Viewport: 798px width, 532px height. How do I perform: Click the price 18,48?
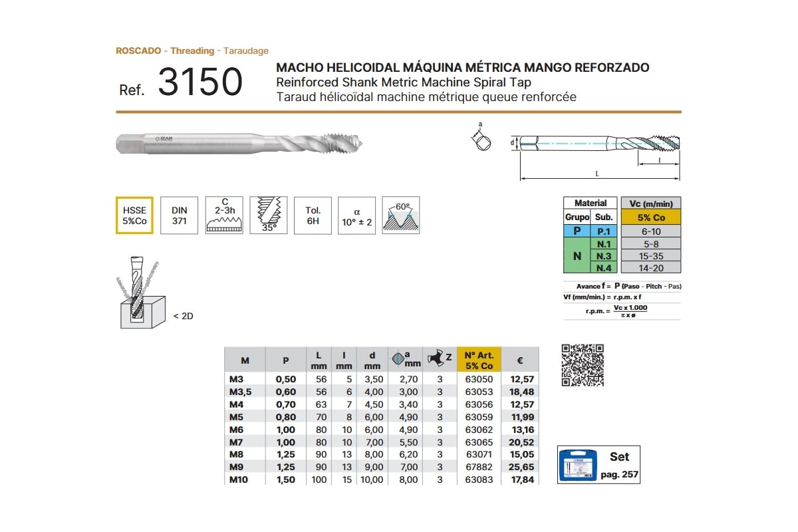click(522, 392)
